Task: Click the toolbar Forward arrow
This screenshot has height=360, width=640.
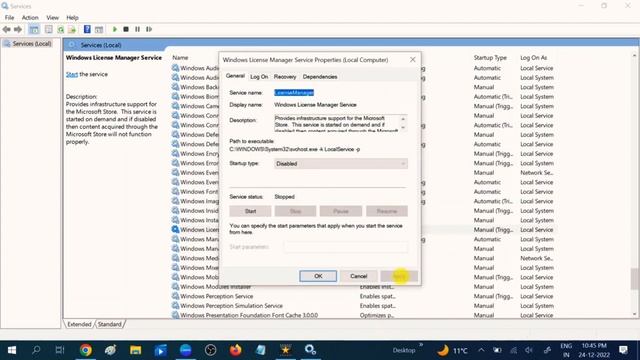Action: tap(18, 29)
